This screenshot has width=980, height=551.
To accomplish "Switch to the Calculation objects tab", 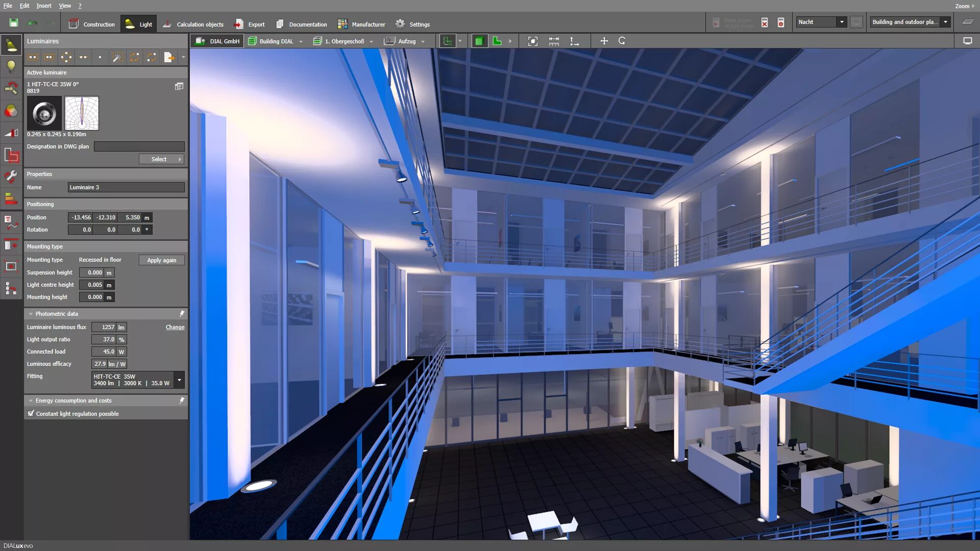I will [x=193, y=24].
